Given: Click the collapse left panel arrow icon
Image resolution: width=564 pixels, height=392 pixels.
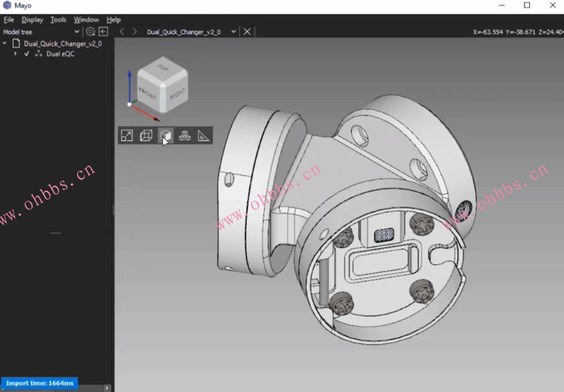Looking at the screenshot, I should tap(104, 31).
